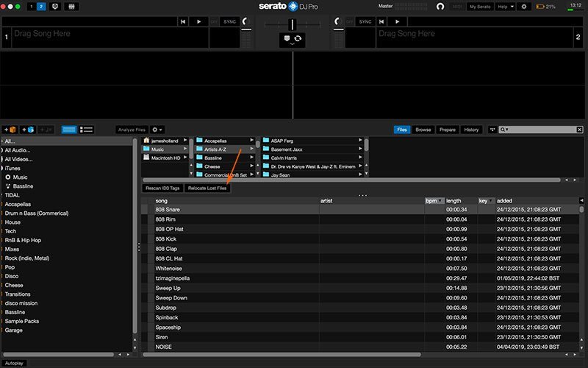This screenshot has height=368, width=588.
Task: Switch to the highlighted blue library view mode
Action: click(x=69, y=130)
